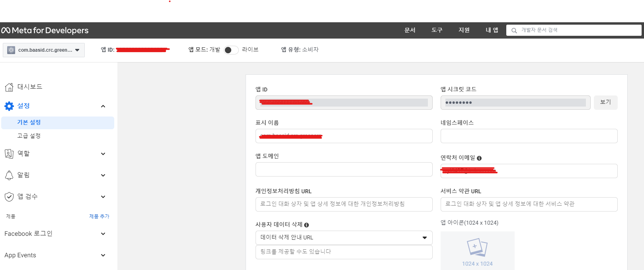Click the 서비스 약관 URL input field
This screenshot has height=270, width=644.
529,204
